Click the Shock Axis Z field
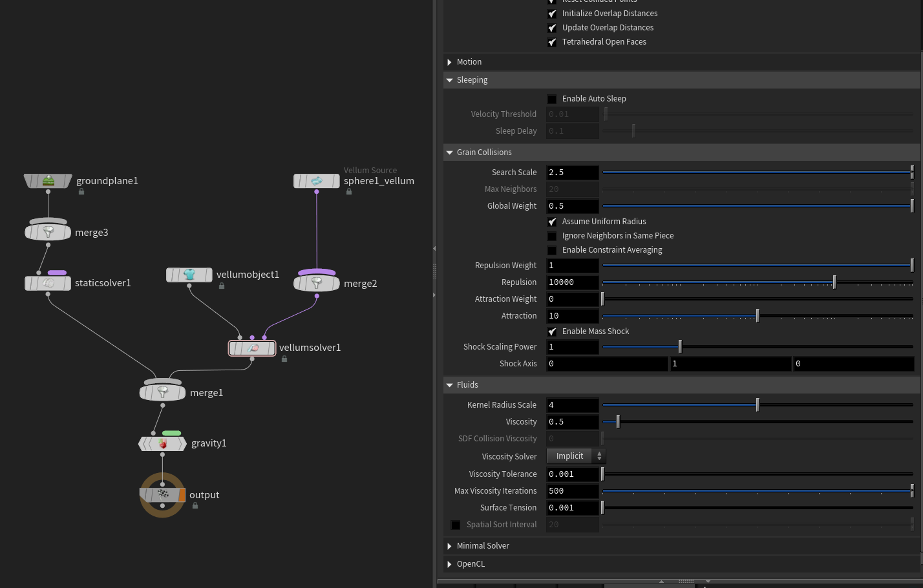This screenshot has height=588, width=923. pos(854,364)
